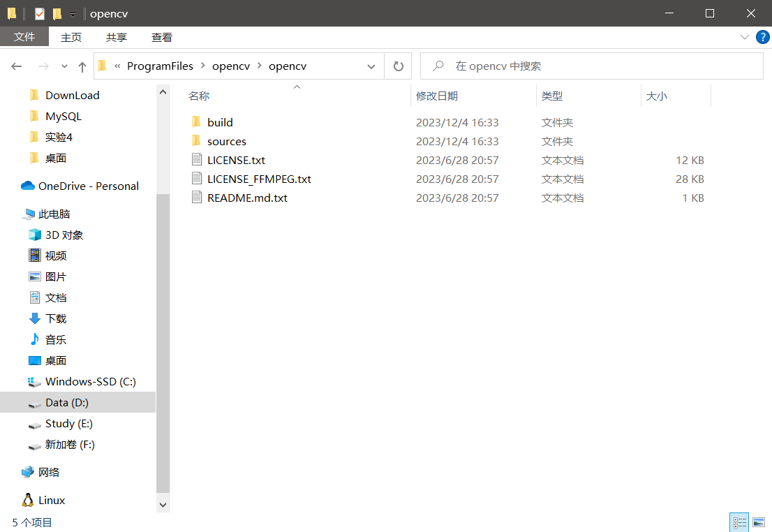The width and height of the screenshot is (772, 532).
Task: Open 实验4 folder in navigation pane
Action: [x=59, y=137]
